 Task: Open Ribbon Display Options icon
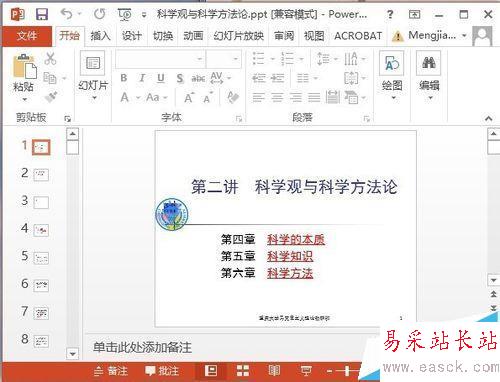[414, 14]
